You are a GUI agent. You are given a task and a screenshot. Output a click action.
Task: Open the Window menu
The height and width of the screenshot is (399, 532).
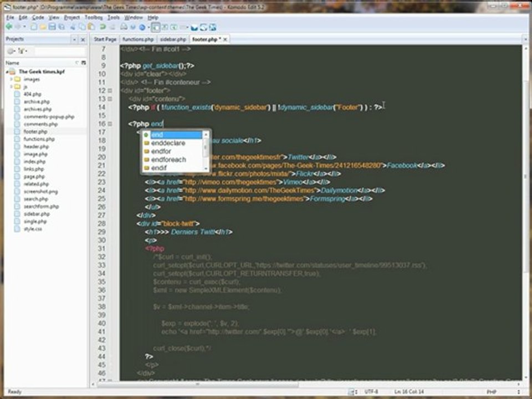(134, 17)
